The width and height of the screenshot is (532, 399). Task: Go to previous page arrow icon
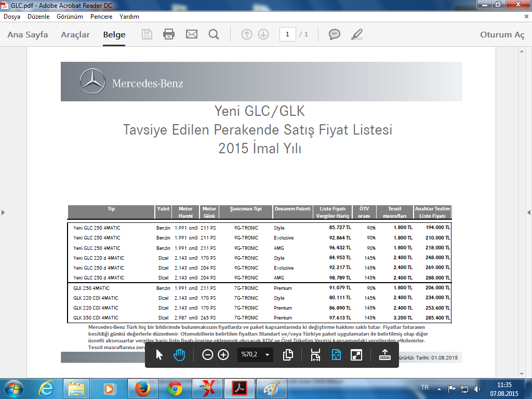tap(247, 34)
